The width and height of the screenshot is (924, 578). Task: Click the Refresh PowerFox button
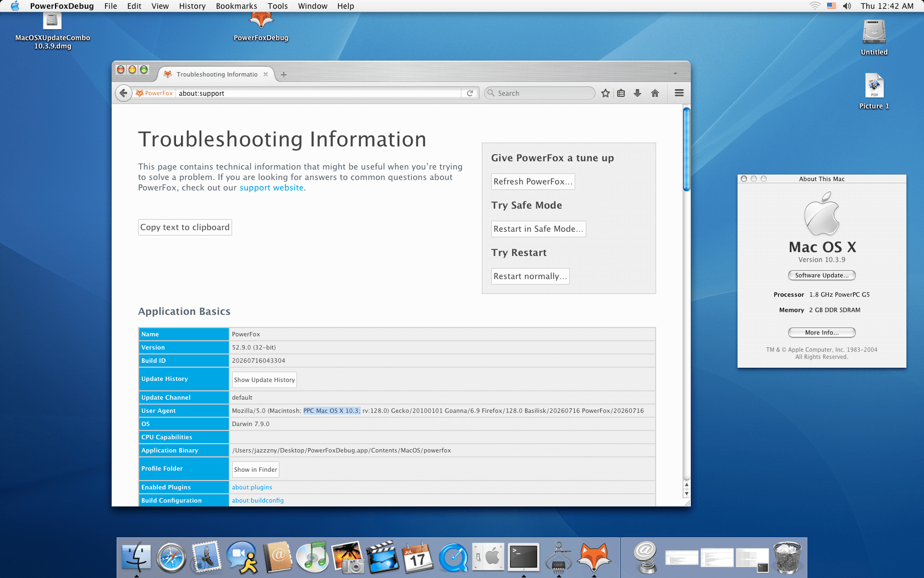point(533,182)
